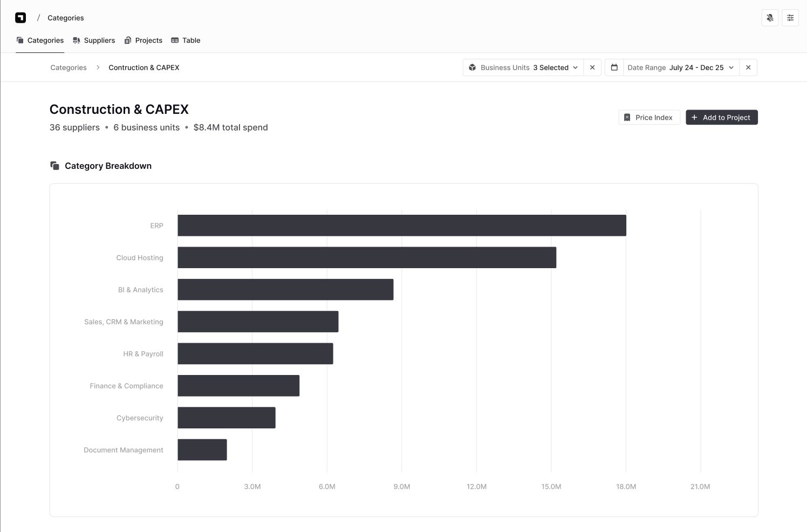Clear the Business Units filter
The height and width of the screenshot is (532, 807).
click(x=592, y=67)
